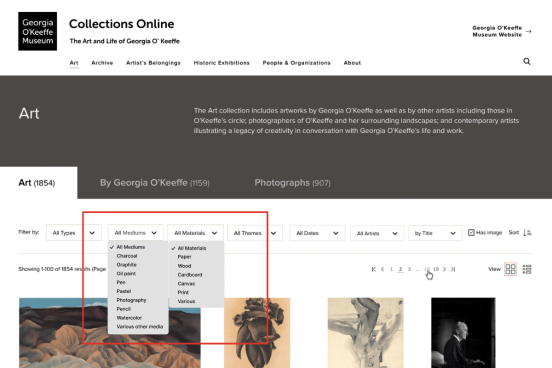Visit Georgia O'Keeffe Museum Website link
Screen dimensions: 552x368
click(x=497, y=31)
